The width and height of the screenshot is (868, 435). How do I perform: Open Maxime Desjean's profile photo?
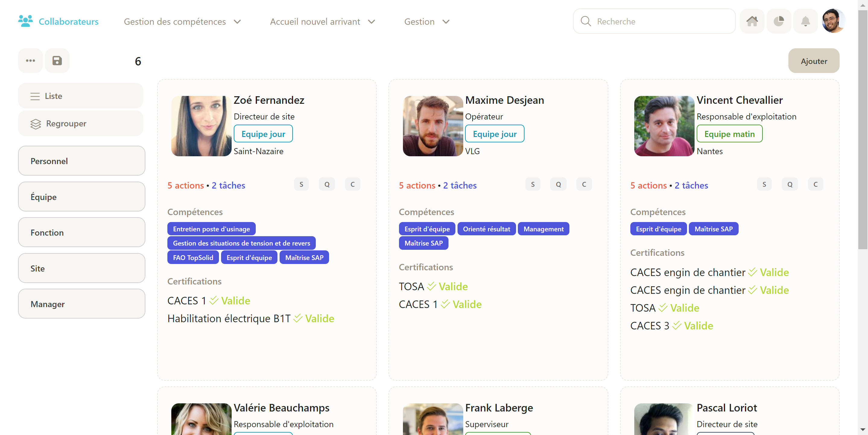pyautogui.click(x=433, y=126)
